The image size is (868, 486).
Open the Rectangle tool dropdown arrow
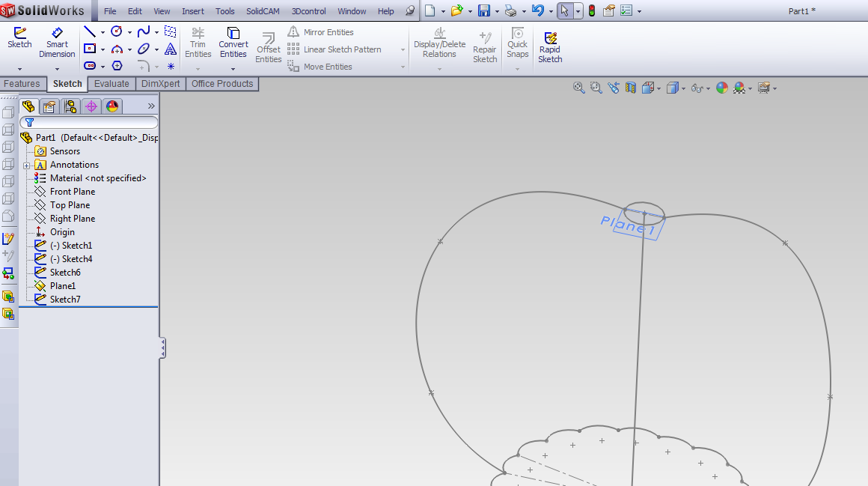point(103,50)
